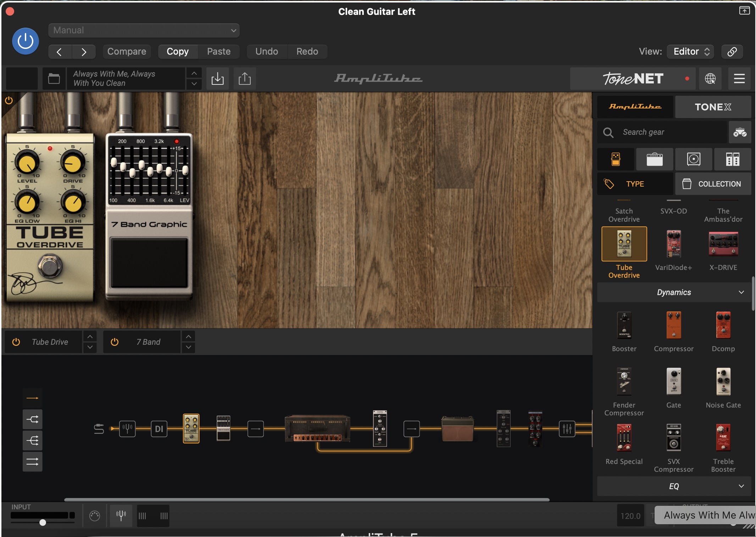The height and width of the screenshot is (537, 756).
Task: Click the globe web icon
Action: tap(710, 78)
